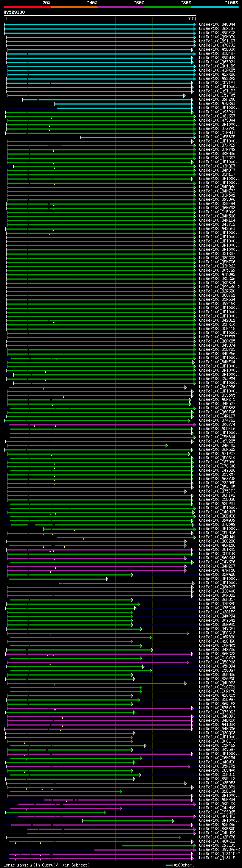Select the UniRef100_A5BG30 entry
242x868 pixels.
[x=217, y=49]
